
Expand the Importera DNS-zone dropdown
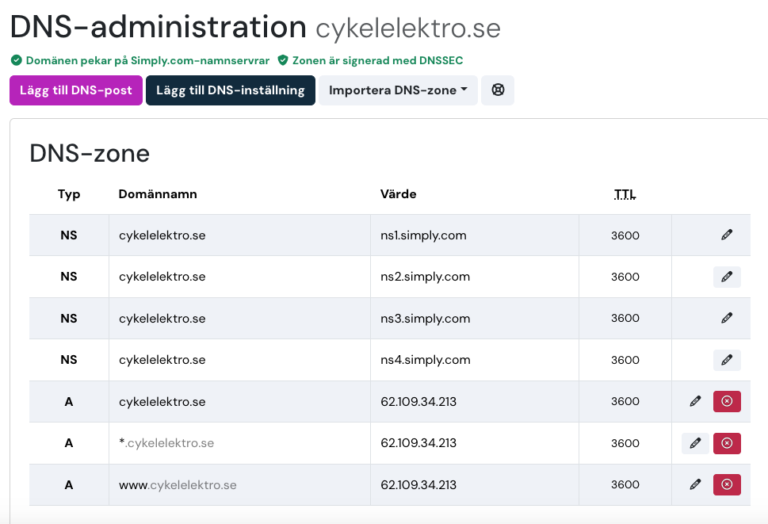(398, 90)
